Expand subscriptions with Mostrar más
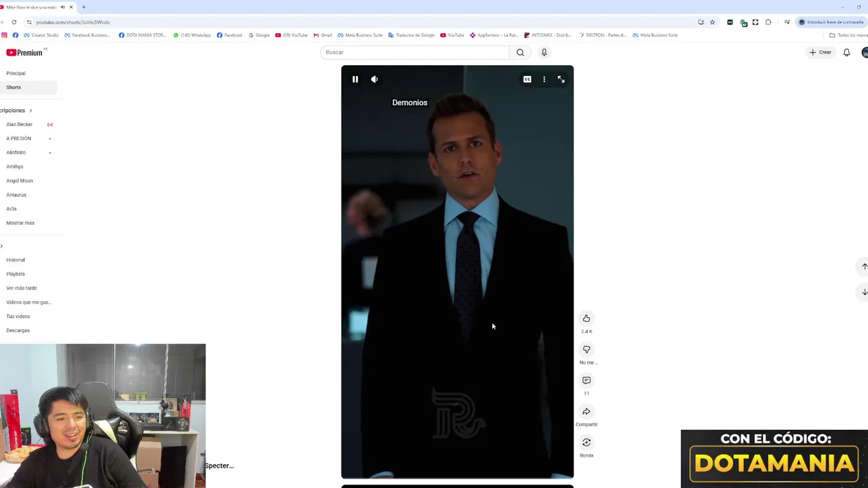868x488 pixels. pos(20,223)
